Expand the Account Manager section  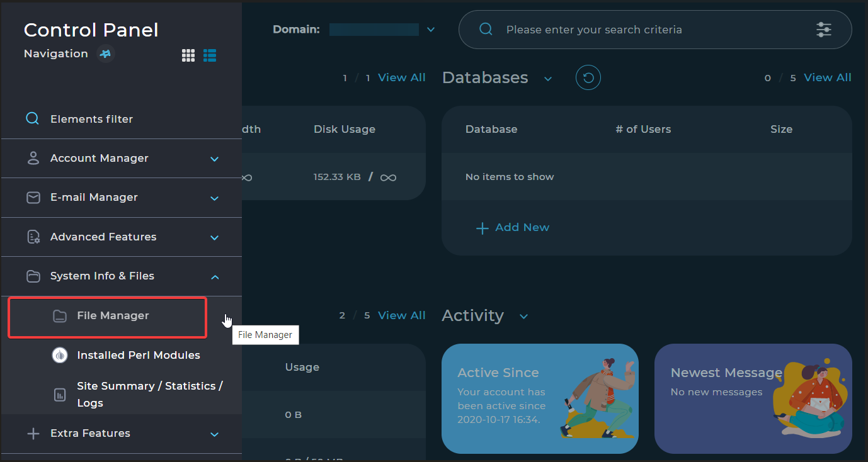[x=214, y=159]
